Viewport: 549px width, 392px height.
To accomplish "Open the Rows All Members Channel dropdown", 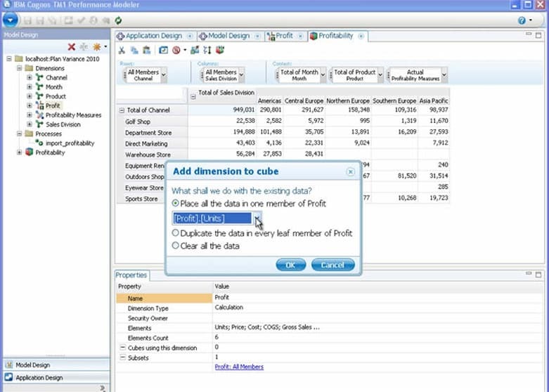I will pyautogui.click(x=164, y=75).
